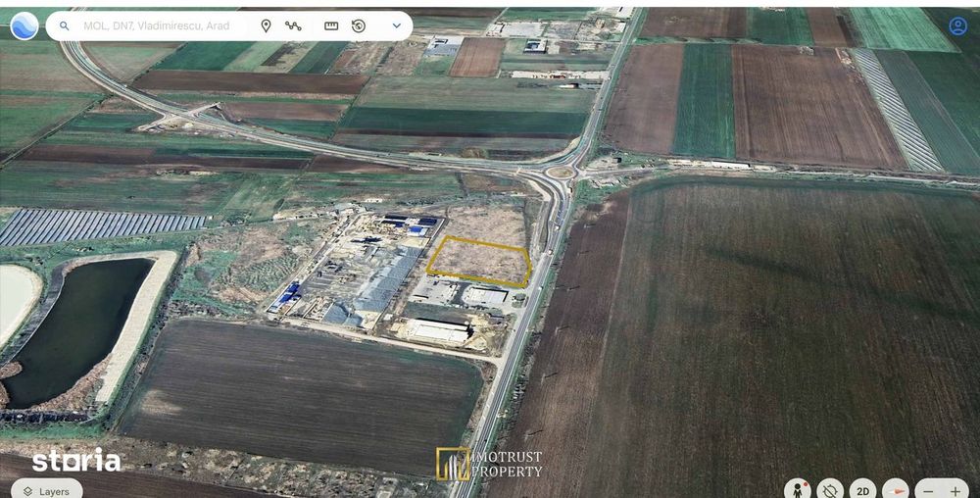Screen dimensions: 980x498
Task: Toggle the crossed-out rotation icon
Action: point(830,490)
